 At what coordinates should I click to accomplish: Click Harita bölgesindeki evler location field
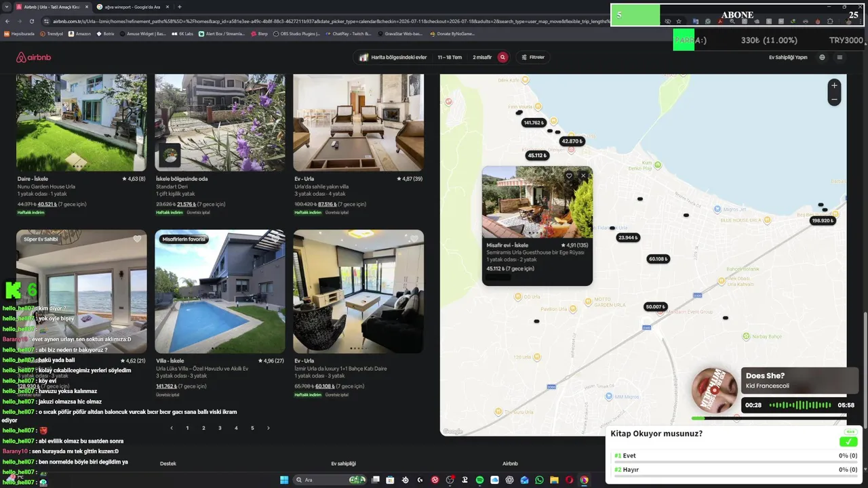393,58
